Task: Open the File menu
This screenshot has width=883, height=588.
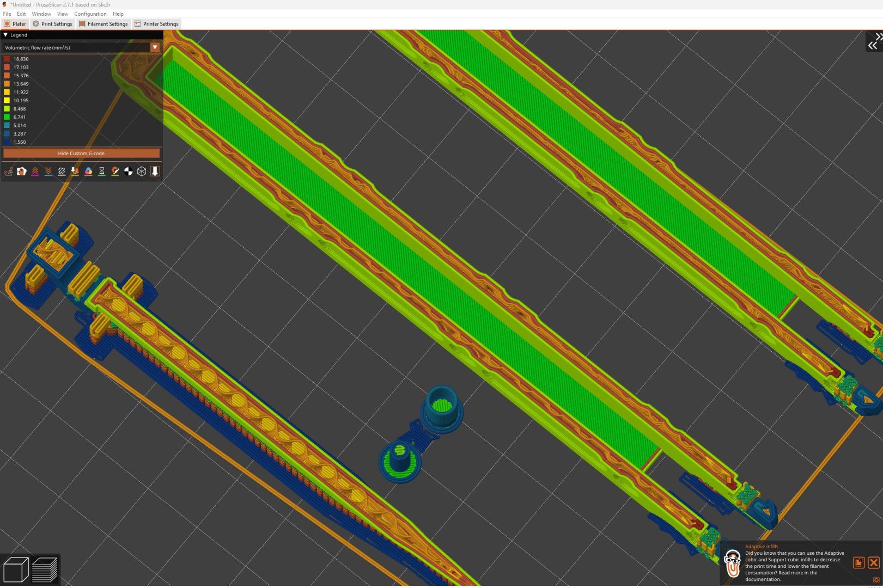Action: click(x=7, y=14)
